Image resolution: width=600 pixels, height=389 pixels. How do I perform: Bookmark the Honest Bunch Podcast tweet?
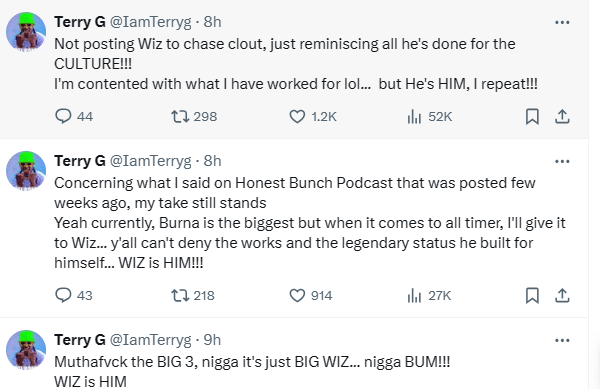point(532,295)
